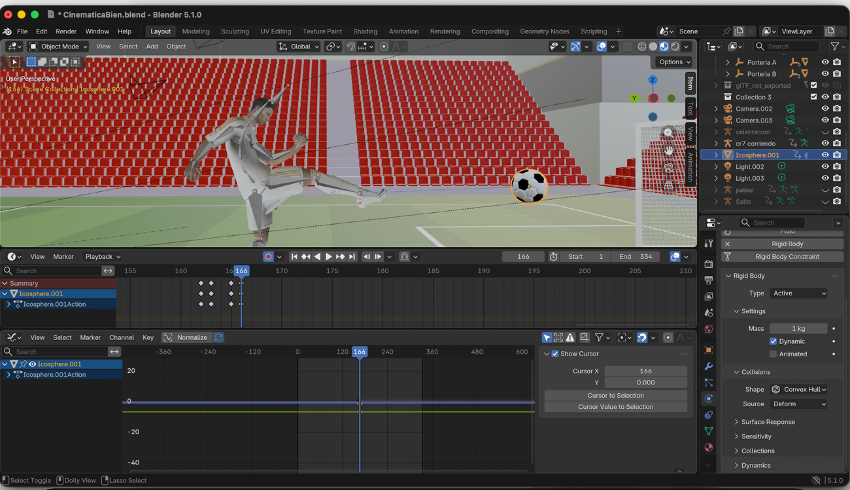850x490 pixels.
Task: Click the outliner filter funnel icon
Action: pyautogui.click(x=835, y=46)
